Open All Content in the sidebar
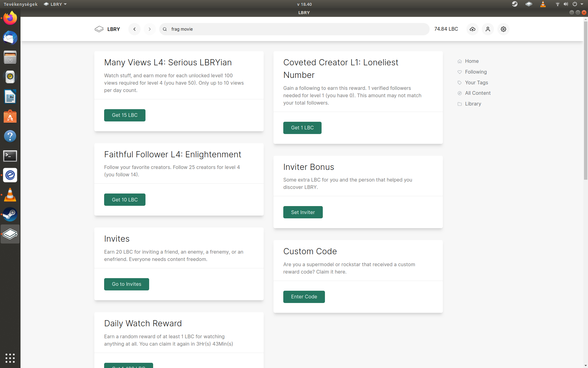 pyautogui.click(x=477, y=93)
